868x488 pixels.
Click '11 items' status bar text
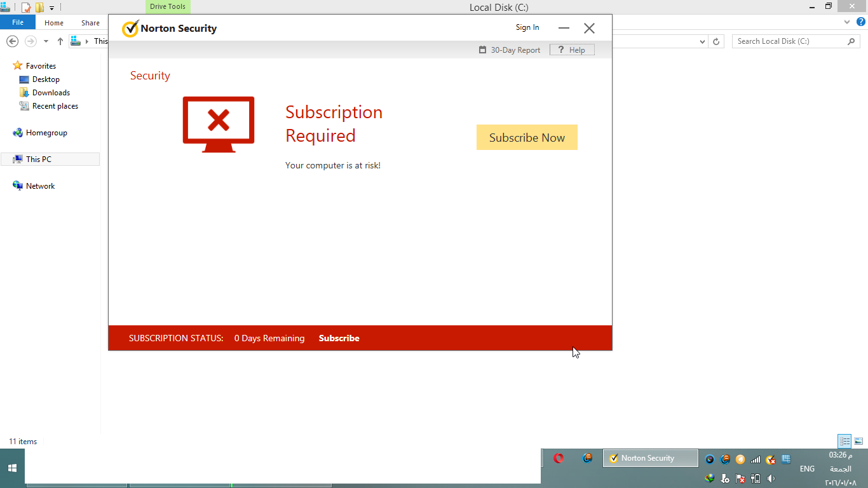(23, 442)
